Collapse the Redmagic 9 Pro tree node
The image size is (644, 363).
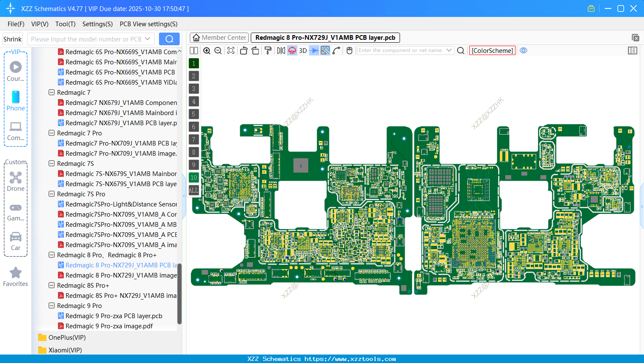click(x=51, y=305)
